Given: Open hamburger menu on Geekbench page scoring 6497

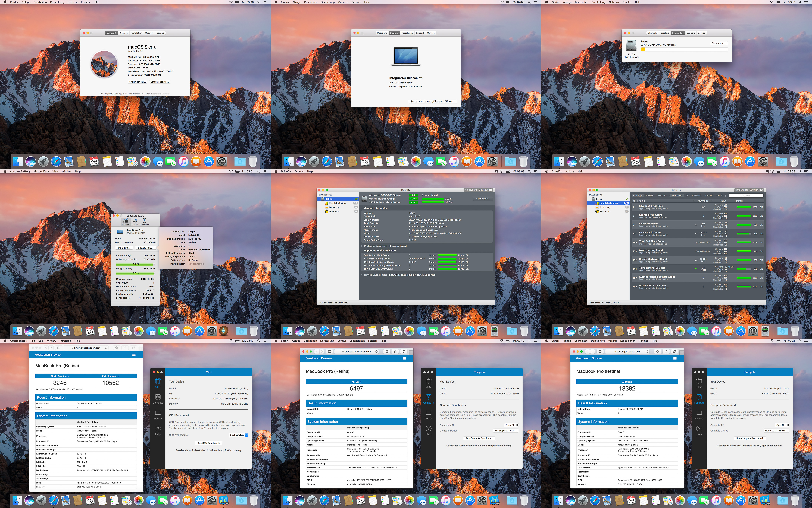Looking at the screenshot, I should pos(404,358).
